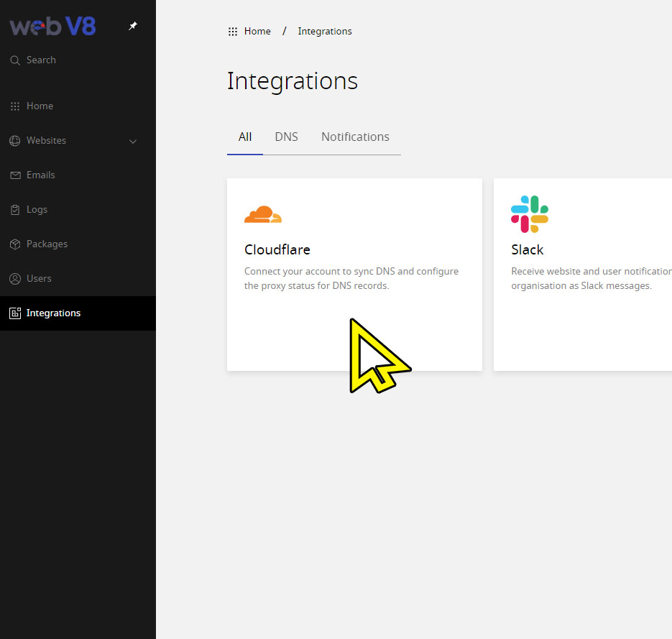Select the Integrations sidebar icon
This screenshot has height=639, width=672.
pos(15,313)
